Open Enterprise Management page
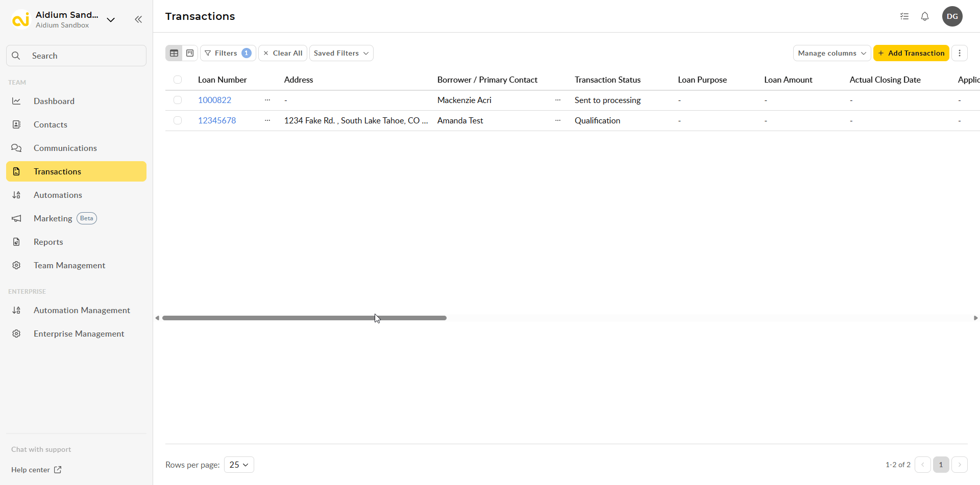 pyautogui.click(x=77, y=334)
